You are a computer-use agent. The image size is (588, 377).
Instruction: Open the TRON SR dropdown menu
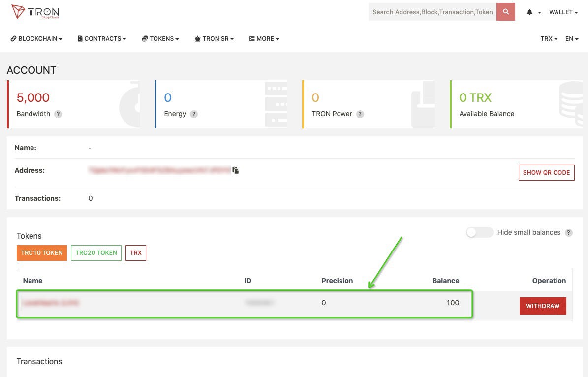(214, 39)
